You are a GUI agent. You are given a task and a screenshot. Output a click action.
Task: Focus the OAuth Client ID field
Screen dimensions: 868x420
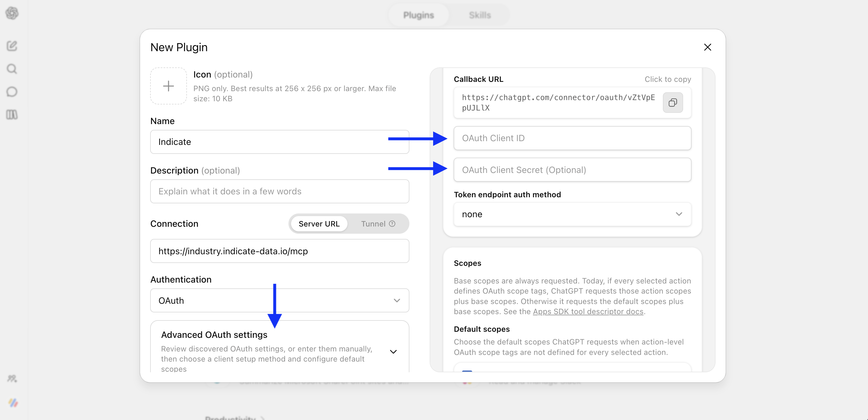tap(572, 138)
